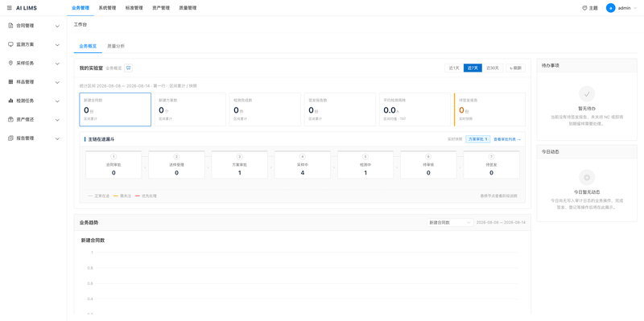The height and width of the screenshot is (321, 644).
Task: Open the 质量管理 top menu
Action: (188, 8)
